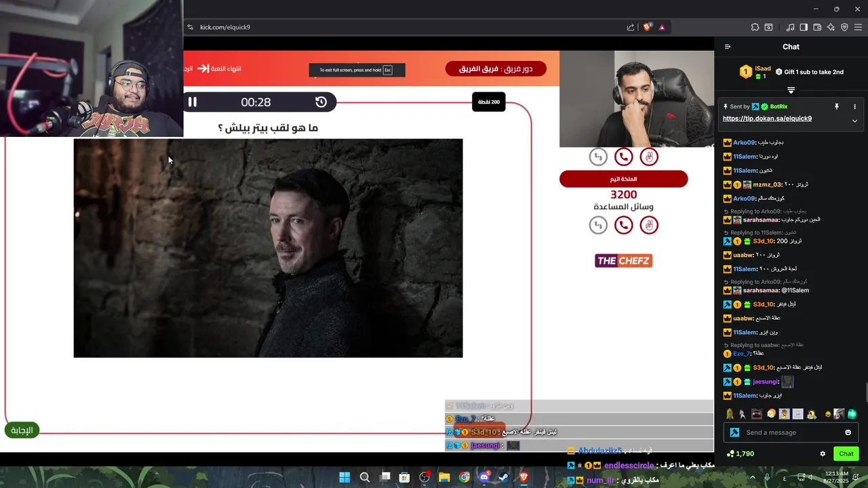868x488 pixels.
Task: Collapse the chat panel with the arrow icon
Action: [728, 47]
